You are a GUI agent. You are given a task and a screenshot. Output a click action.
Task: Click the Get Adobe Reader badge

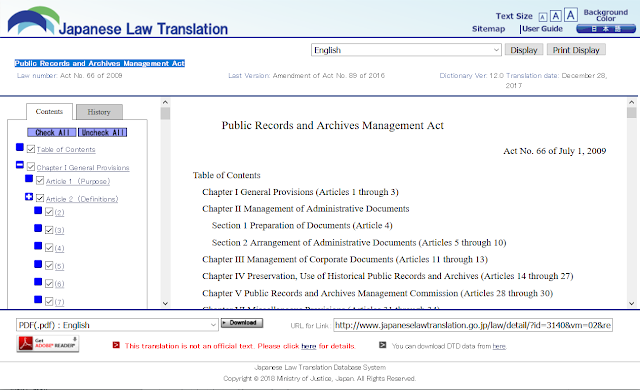pos(48,343)
